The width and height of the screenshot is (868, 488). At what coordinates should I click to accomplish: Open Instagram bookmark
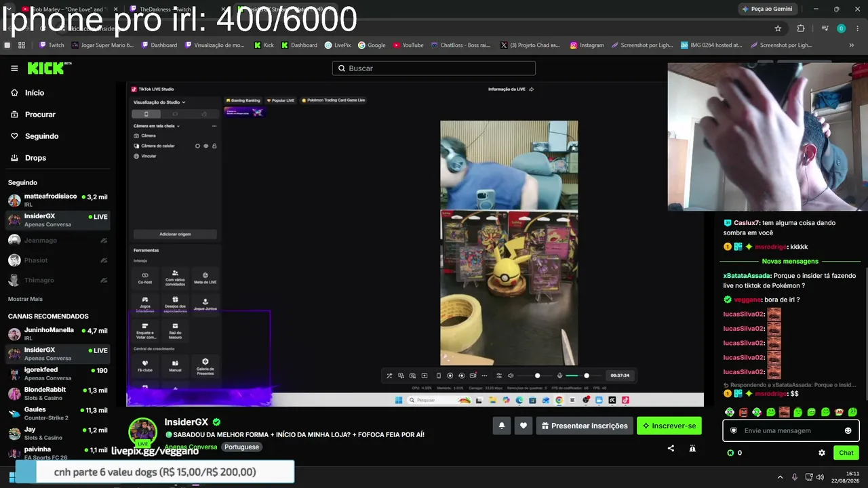click(x=587, y=45)
